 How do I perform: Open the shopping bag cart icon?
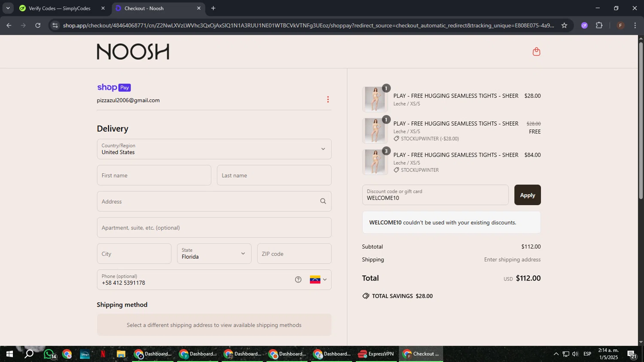536,51
